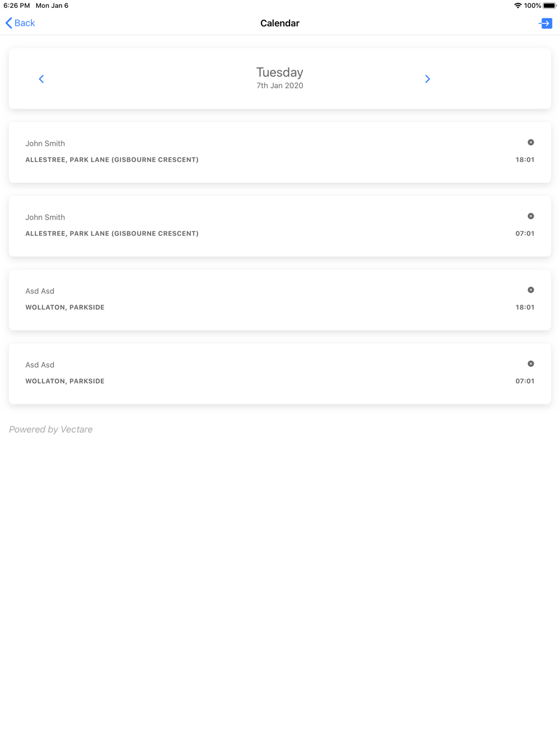
Task: Tap the blue logout arrow icon
Action: (545, 23)
